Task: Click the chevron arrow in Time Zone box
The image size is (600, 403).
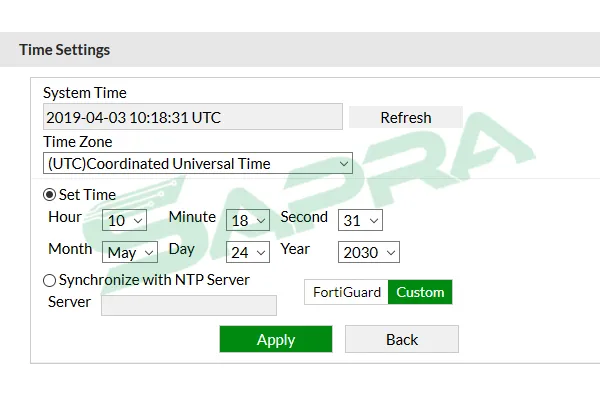Action: click(x=344, y=164)
